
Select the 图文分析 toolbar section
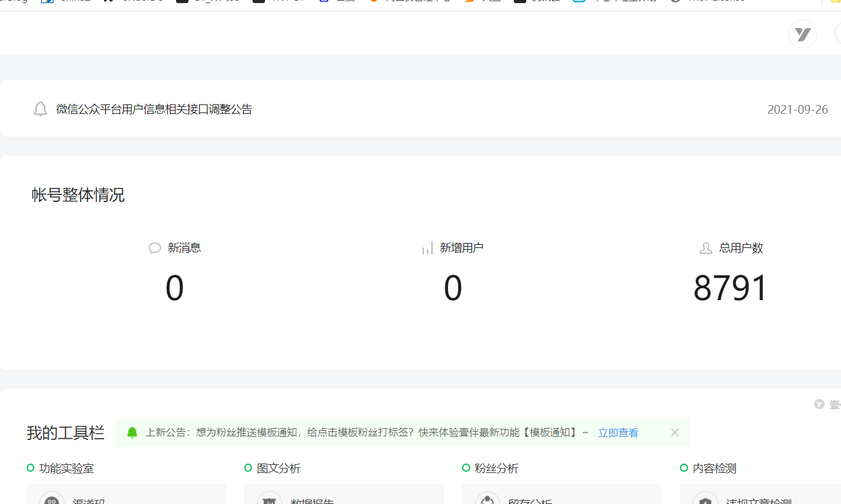click(278, 469)
